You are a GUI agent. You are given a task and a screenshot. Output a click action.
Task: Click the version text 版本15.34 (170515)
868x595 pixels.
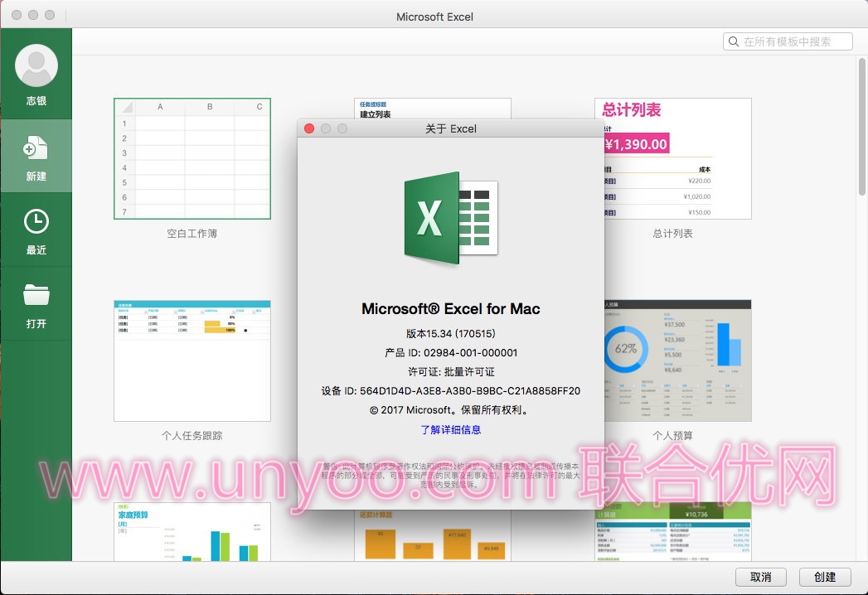click(x=451, y=333)
